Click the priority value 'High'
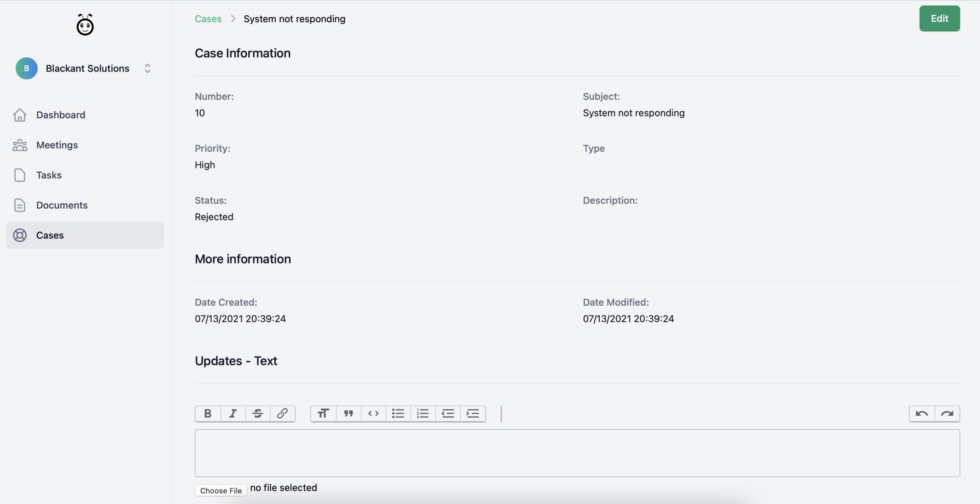This screenshot has height=504, width=980. point(205,165)
